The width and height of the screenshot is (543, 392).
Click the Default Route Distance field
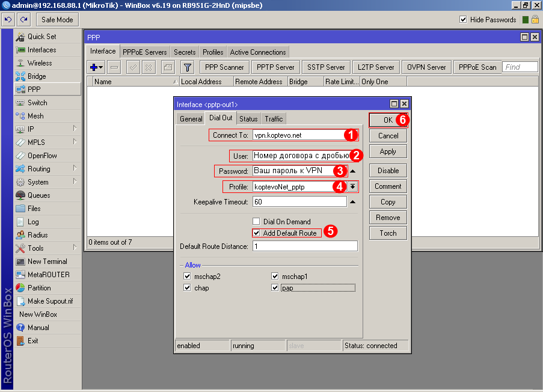(x=305, y=247)
